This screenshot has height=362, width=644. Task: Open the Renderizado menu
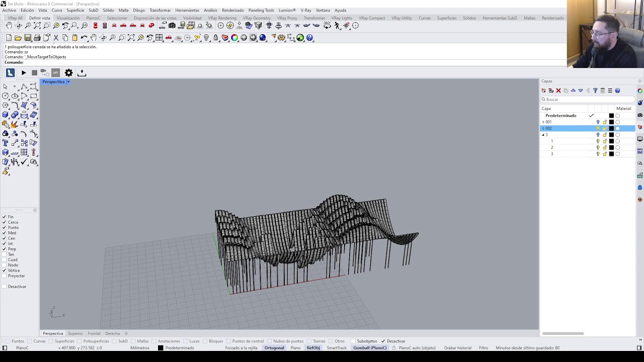click(x=233, y=10)
